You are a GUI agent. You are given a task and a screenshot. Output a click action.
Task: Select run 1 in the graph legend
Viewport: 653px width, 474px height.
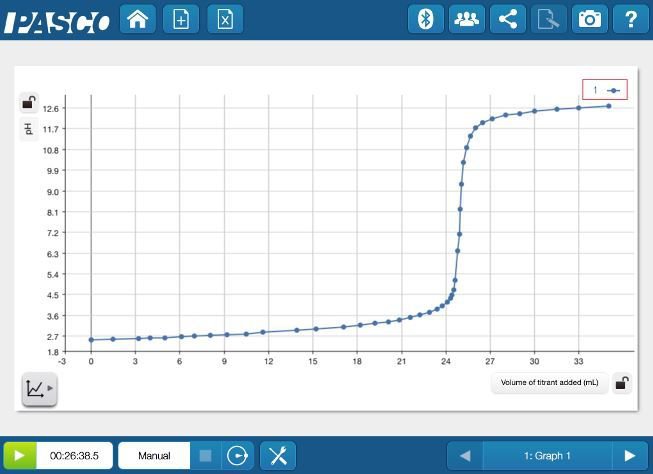(x=605, y=90)
